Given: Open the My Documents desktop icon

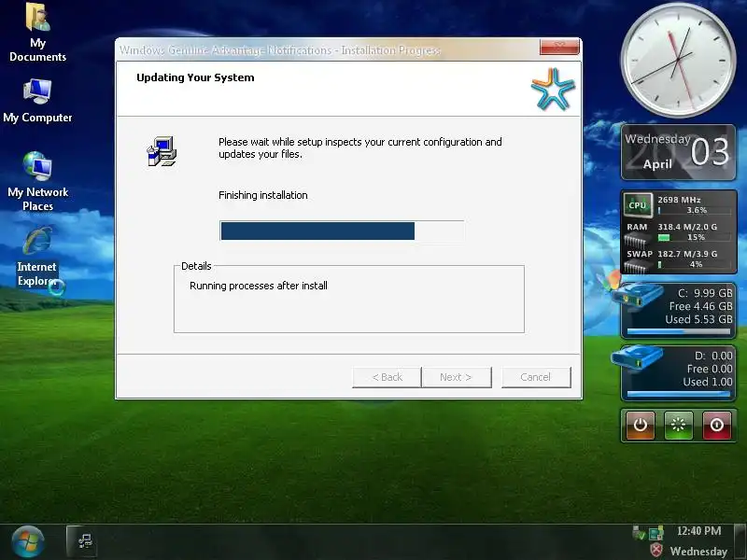Looking at the screenshot, I should click(37, 32).
